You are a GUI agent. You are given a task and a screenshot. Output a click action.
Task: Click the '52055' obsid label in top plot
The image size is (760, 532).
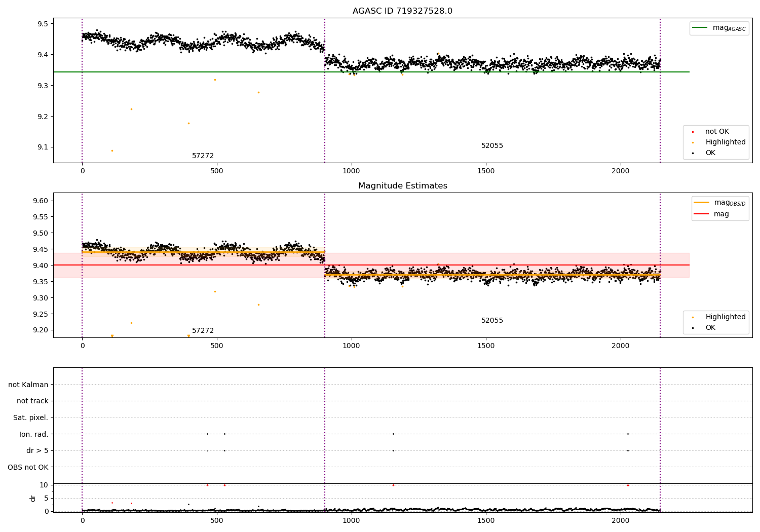(x=492, y=146)
